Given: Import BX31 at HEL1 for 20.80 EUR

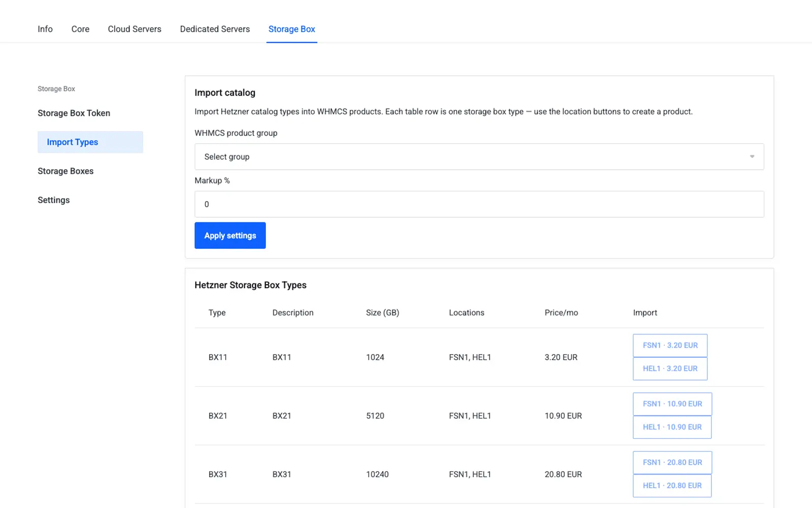Looking at the screenshot, I should coord(672,485).
